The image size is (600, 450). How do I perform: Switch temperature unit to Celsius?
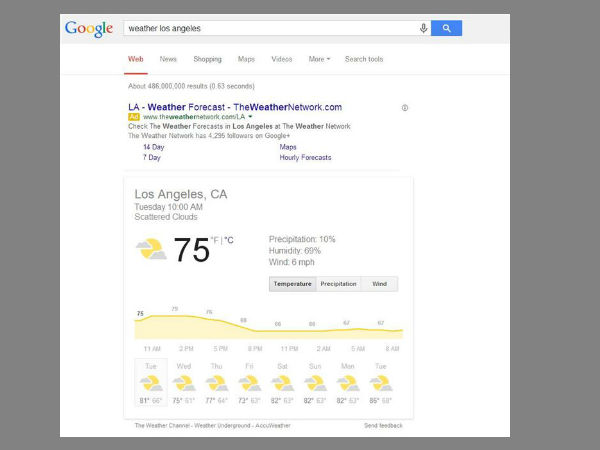[229, 240]
